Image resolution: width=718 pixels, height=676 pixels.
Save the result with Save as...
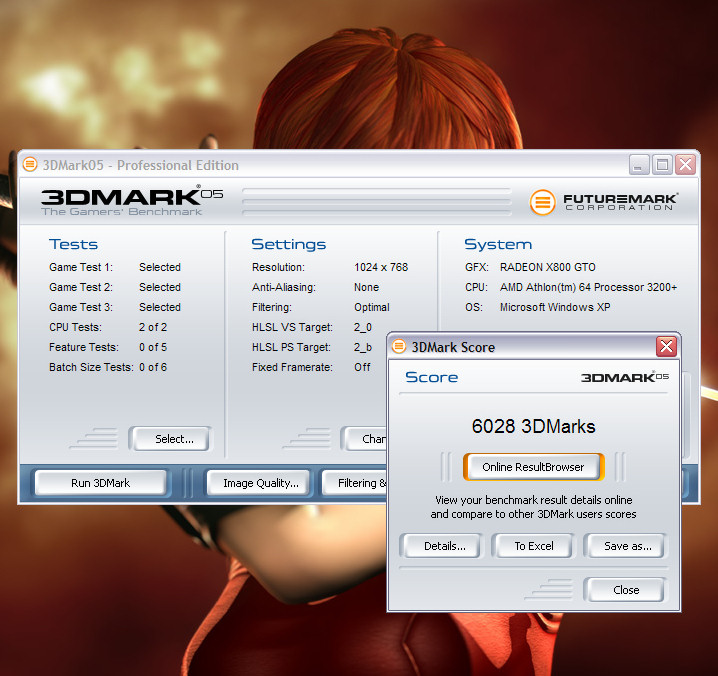point(626,546)
